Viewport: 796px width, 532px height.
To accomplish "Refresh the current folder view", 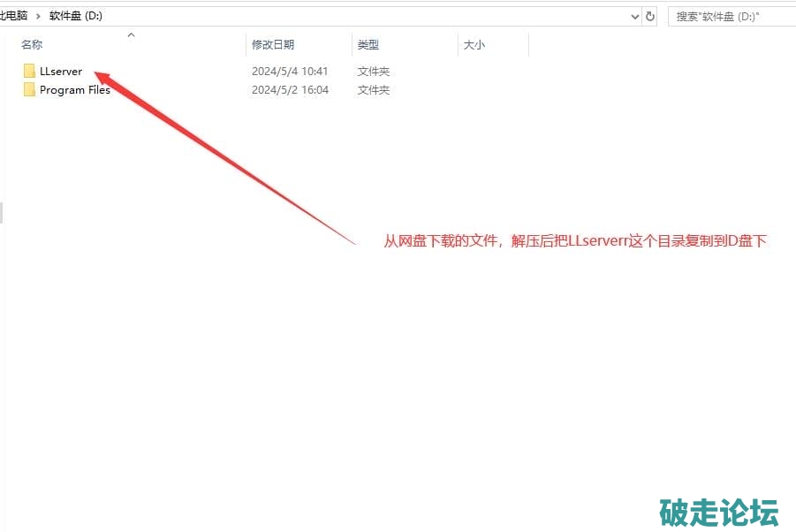I will click(651, 16).
